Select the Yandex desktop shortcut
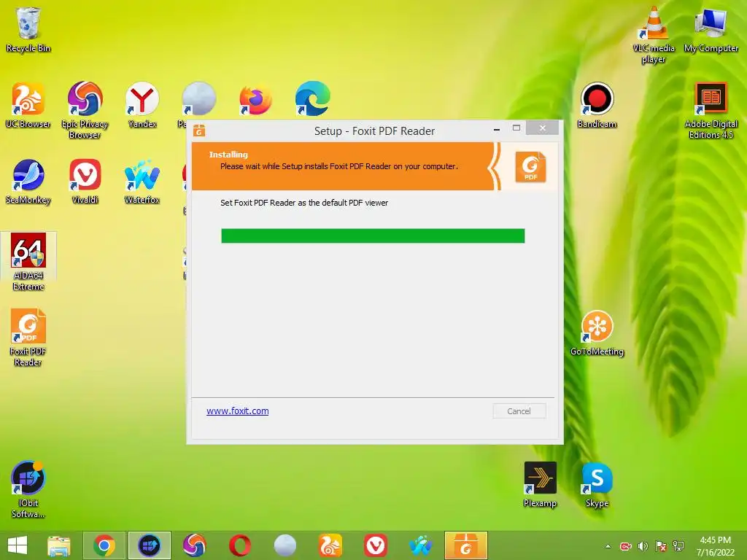Viewport: 747px width, 560px height. (142, 105)
